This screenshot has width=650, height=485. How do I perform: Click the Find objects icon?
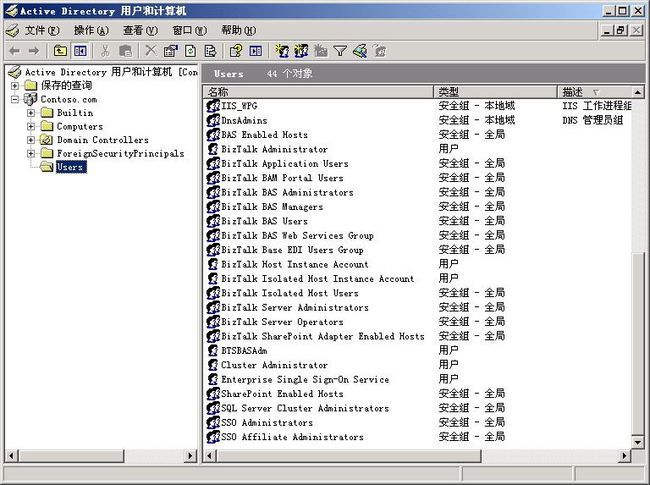[360, 51]
